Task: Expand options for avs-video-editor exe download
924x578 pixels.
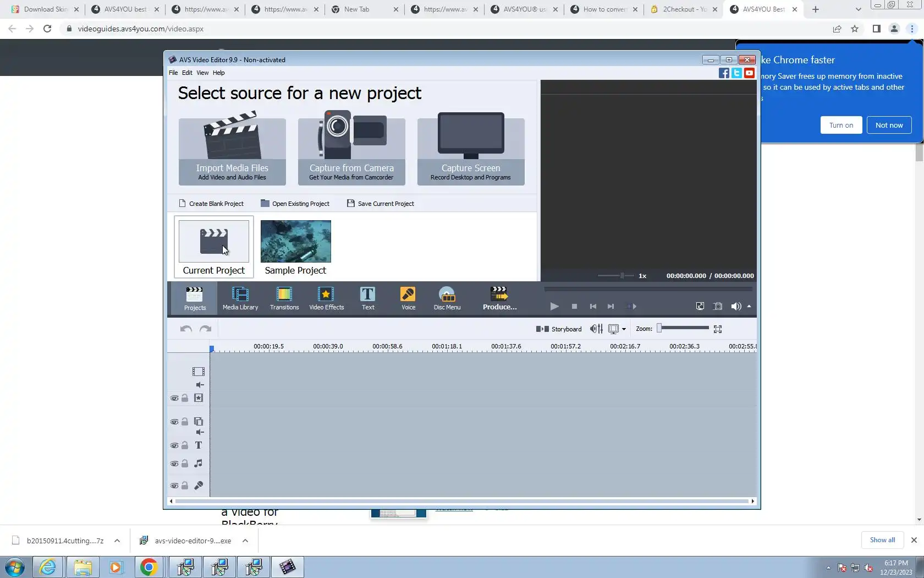Action: [245, 541]
